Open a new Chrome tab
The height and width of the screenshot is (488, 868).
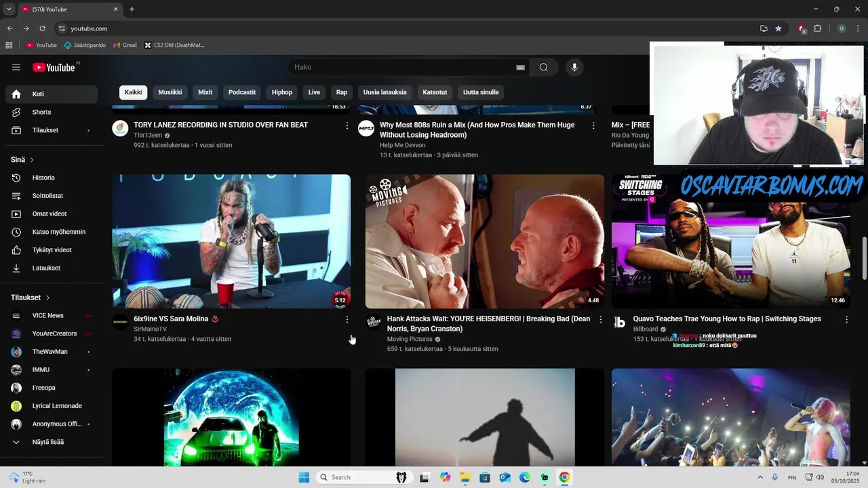click(132, 9)
